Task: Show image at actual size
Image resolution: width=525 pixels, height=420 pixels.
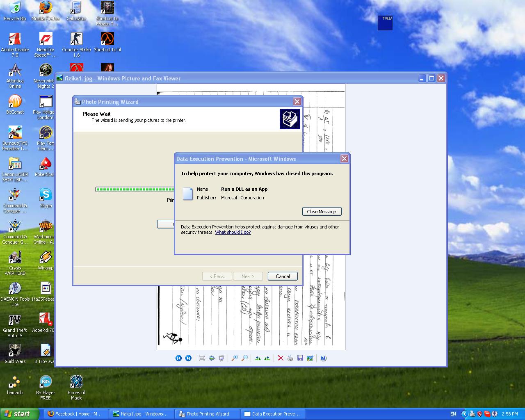Action: click(x=211, y=358)
